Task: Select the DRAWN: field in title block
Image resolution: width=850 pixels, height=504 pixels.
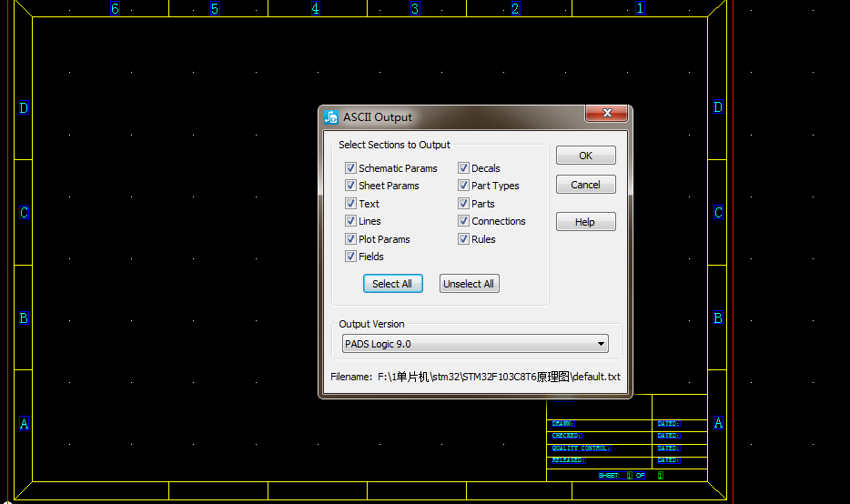Action: point(563,424)
